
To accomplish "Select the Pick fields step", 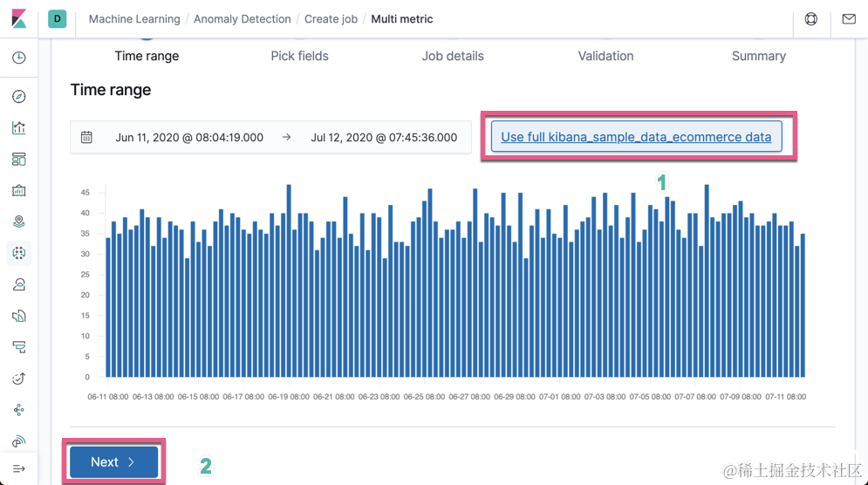I will [x=299, y=56].
